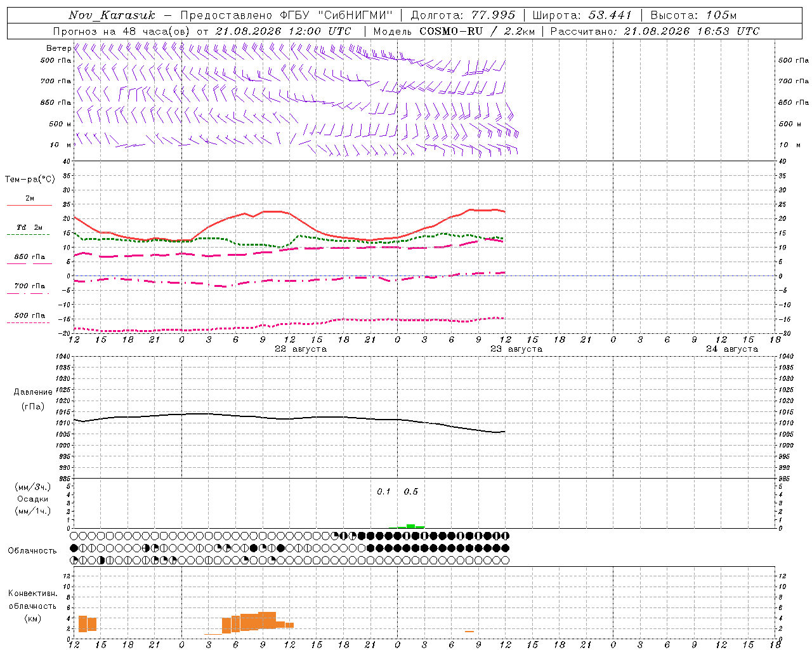Click the 23 августа date label

pyautogui.click(x=516, y=349)
